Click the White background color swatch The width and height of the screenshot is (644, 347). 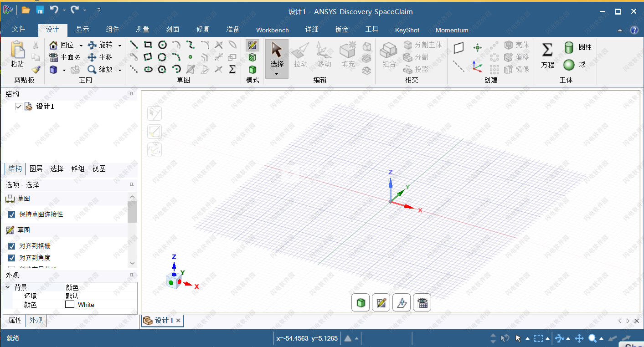(70, 305)
